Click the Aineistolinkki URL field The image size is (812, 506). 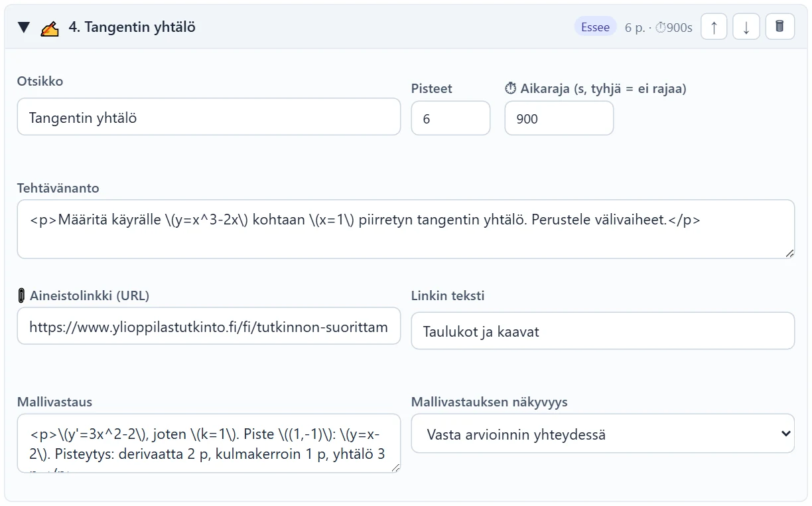pyautogui.click(x=209, y=325)
